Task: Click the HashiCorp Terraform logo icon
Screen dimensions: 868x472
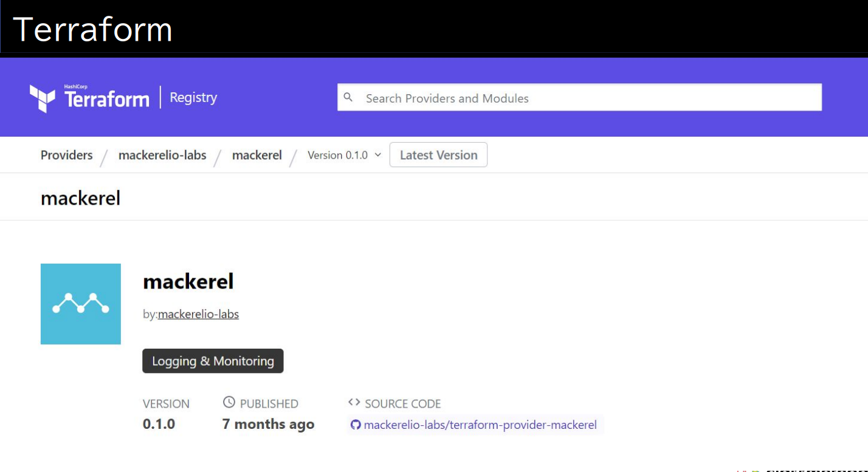Action: tap(43, 98)
